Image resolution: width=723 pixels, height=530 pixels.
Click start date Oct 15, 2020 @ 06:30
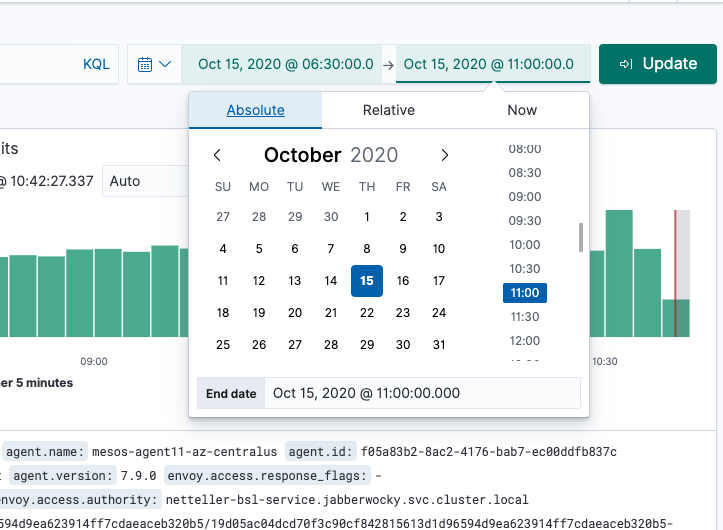[286, 64]
